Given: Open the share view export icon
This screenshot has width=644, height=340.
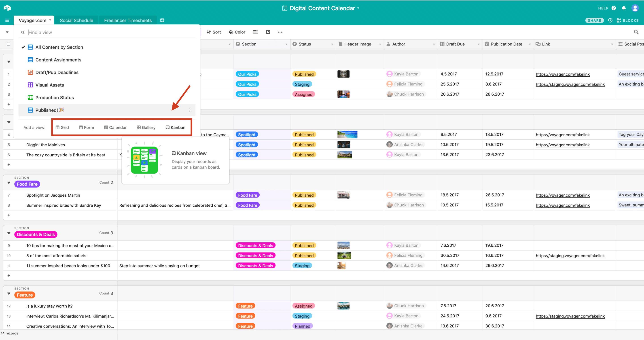Looking at the screenshot, I should pos(268,32).
